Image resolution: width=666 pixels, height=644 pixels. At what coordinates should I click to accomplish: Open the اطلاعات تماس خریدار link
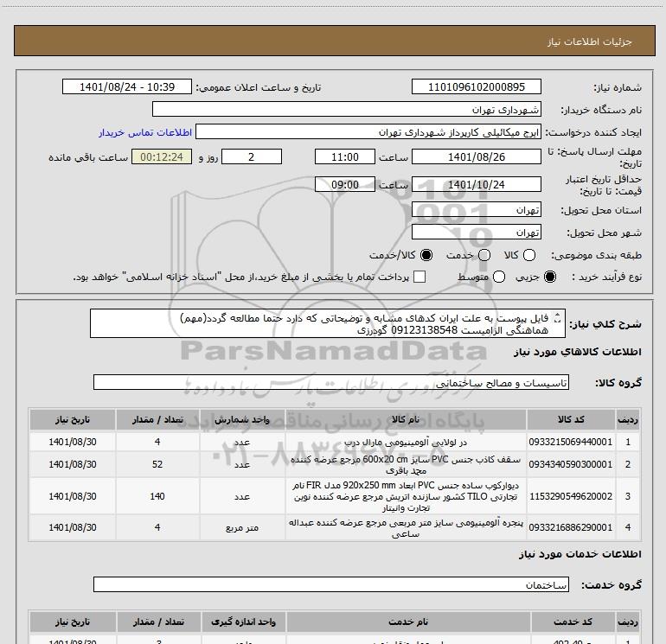(145, 132)
